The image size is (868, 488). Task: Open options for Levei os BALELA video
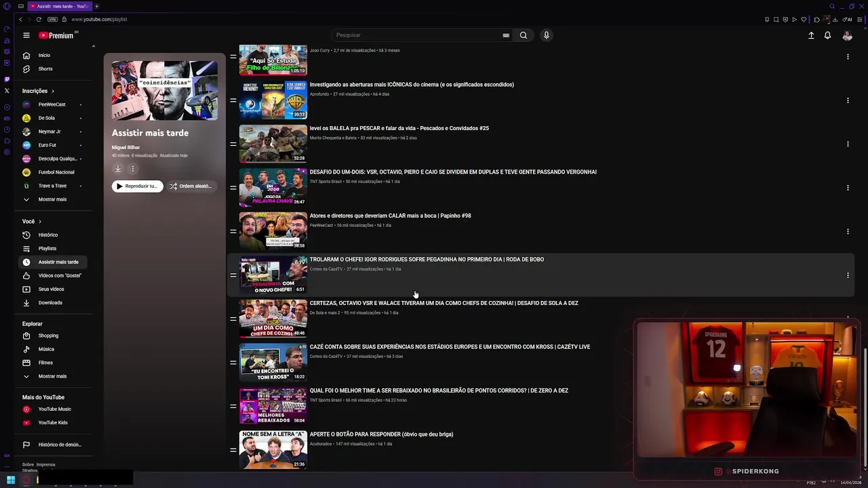coord(848,144)
